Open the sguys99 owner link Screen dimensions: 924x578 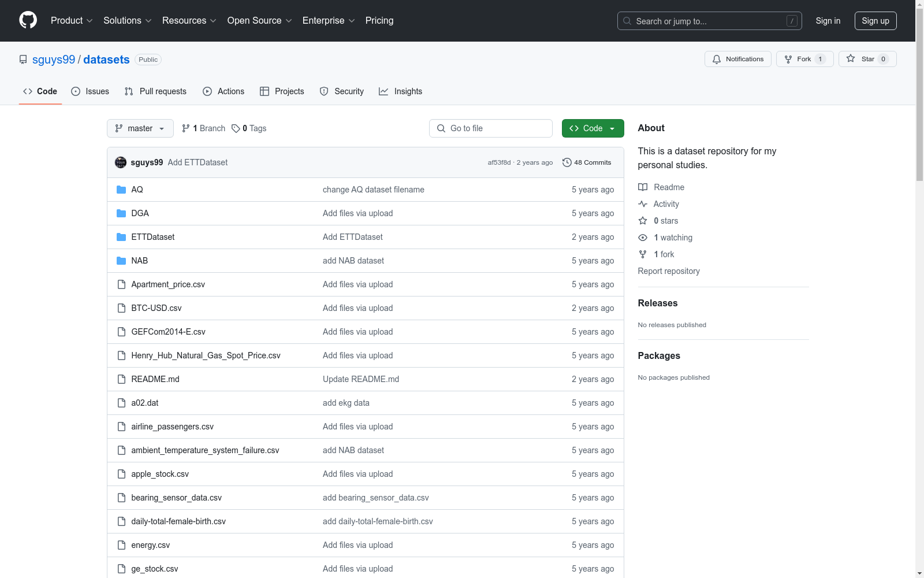click(54, 60)
